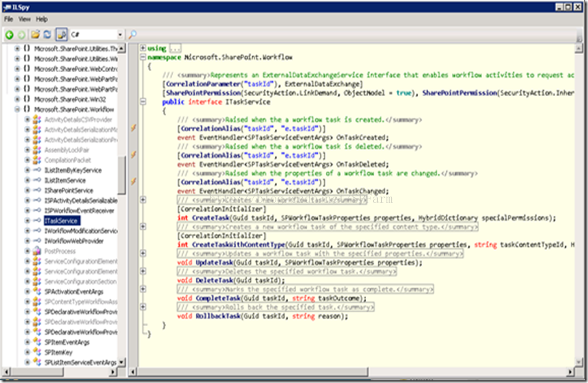Click the ActivityDetailsCSVProvider class icon
588x383 pixels.
[x=37, y=120]
